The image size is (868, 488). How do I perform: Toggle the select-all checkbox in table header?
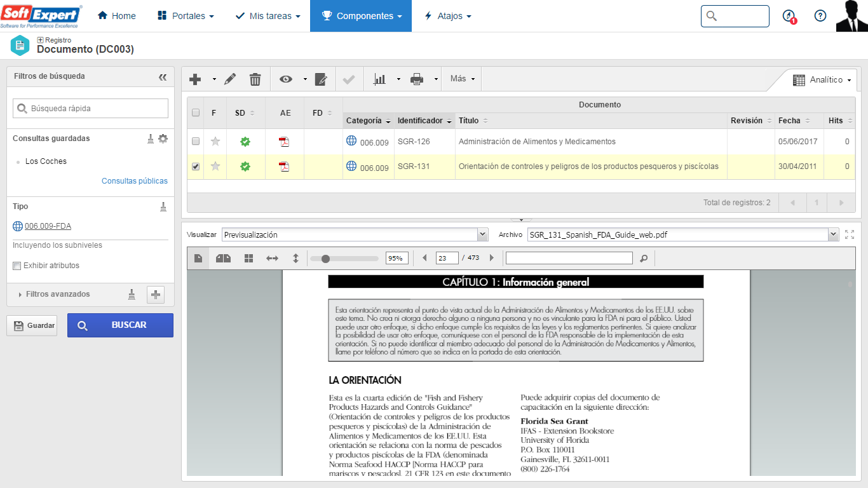[x=196, y=112]
